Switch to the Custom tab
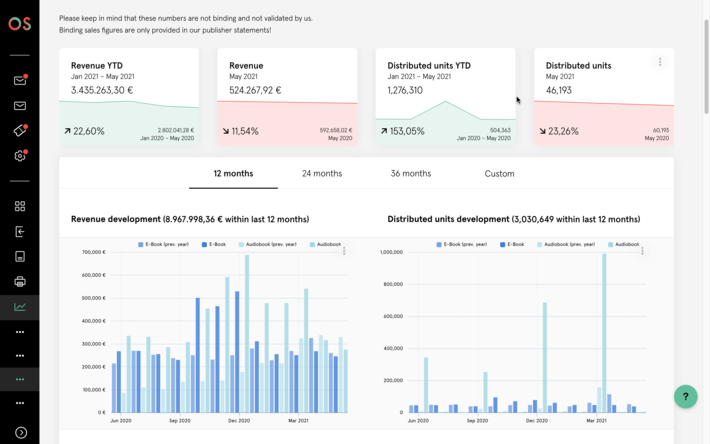 tap(499, 174)
